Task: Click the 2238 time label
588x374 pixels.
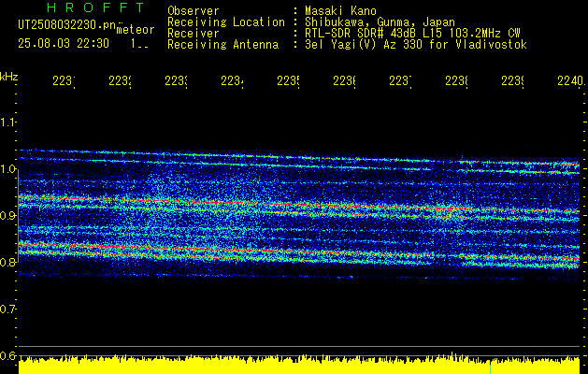Action: pos(456,81)
